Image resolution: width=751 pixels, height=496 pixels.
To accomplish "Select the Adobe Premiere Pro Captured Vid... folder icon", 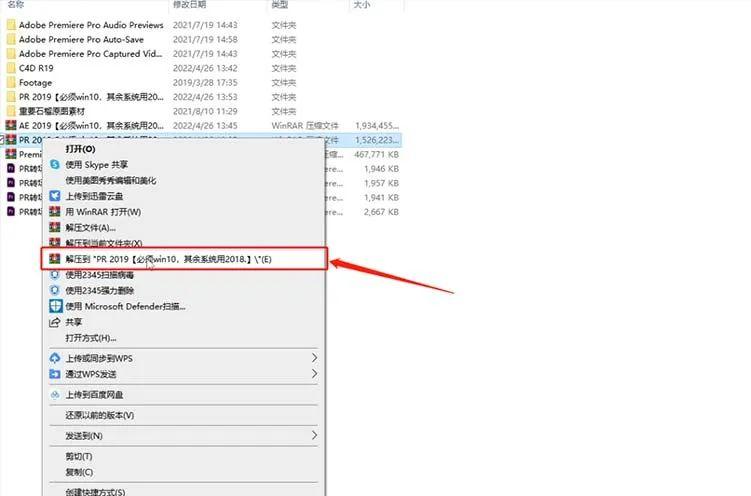I will tap(11, 54).
